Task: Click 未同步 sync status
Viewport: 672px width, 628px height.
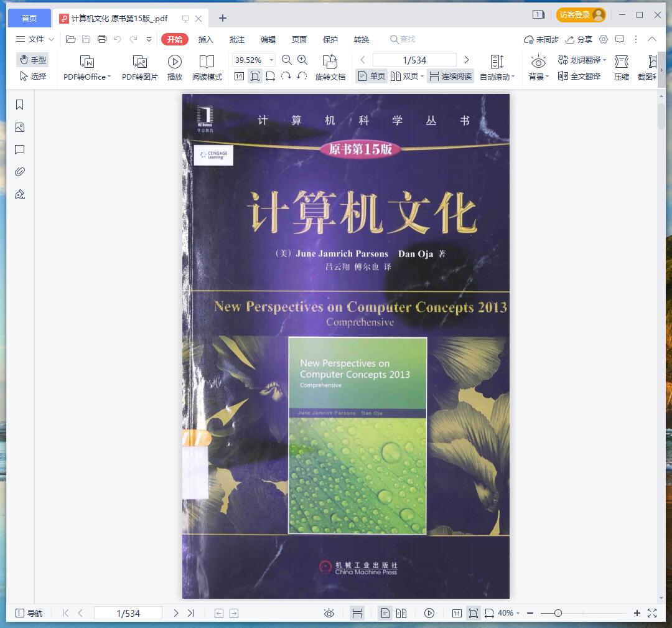Action: tap(541, 39)
